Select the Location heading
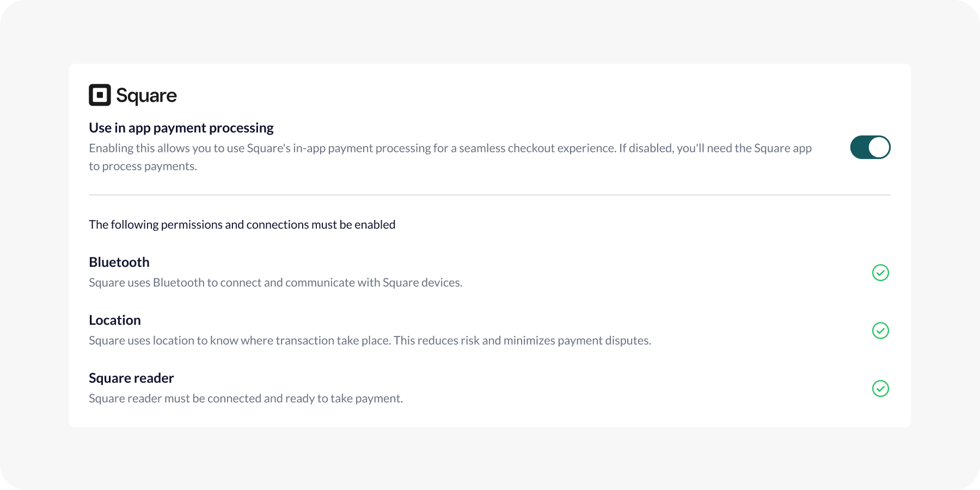980x490 pixels. click(115, 320)
